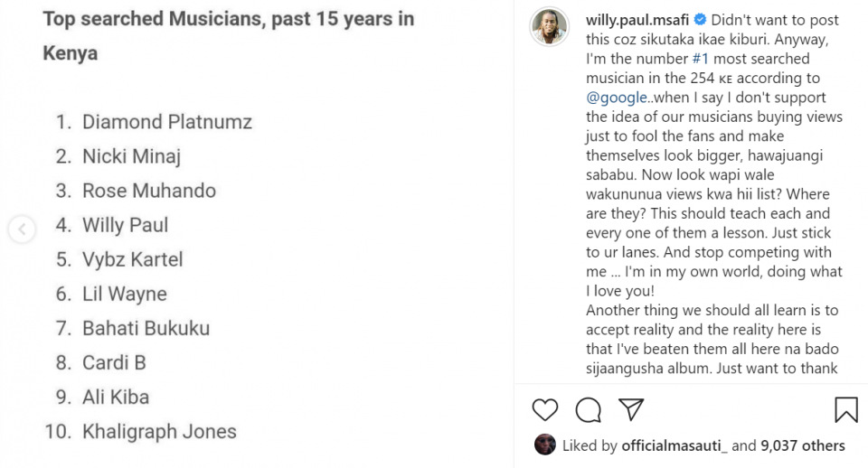Viewport: 868px width, 468px height.
Task: Click the 'Willy Paul' entry in the list
Action: pyautogui.click(x=126, y=225)
